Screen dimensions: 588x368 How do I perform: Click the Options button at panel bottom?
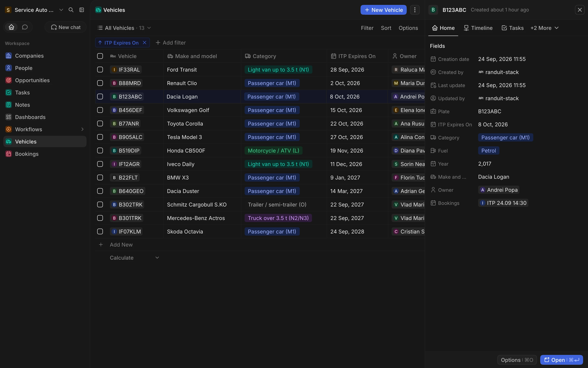pyautogui.click(x=517, y=360)
